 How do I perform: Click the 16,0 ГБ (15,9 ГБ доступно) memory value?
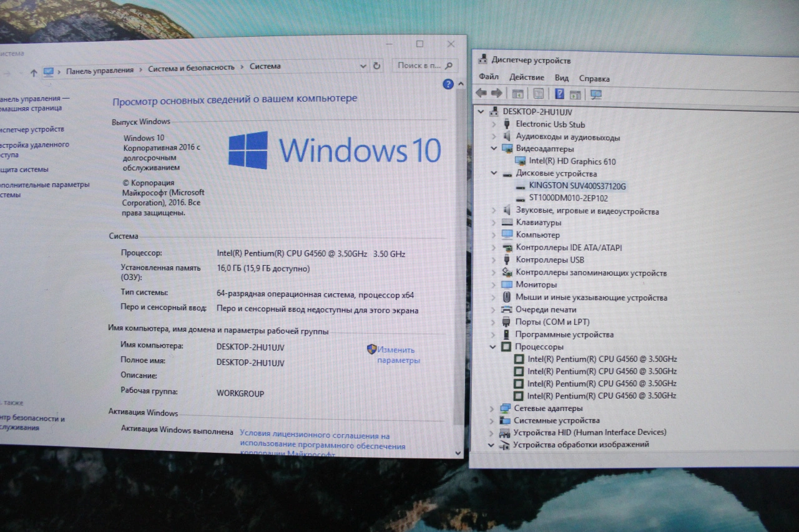[263, 269]
